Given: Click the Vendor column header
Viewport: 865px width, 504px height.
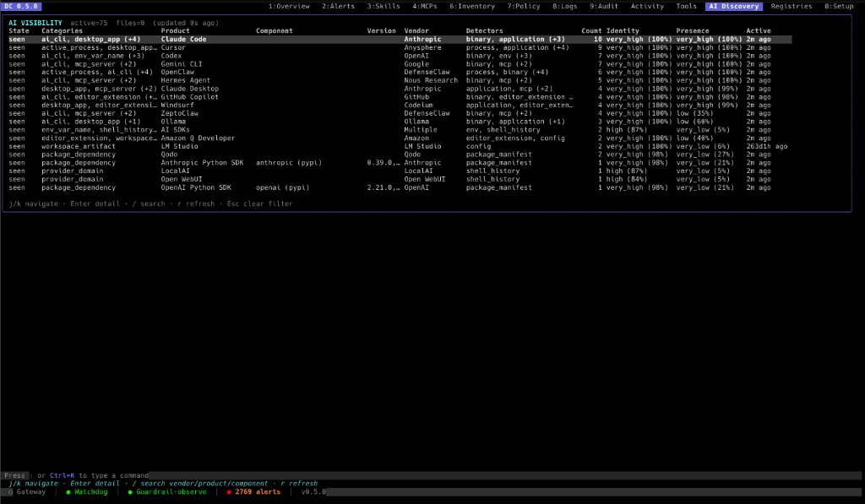Looking at the screenshot, I should coord(416,31).
